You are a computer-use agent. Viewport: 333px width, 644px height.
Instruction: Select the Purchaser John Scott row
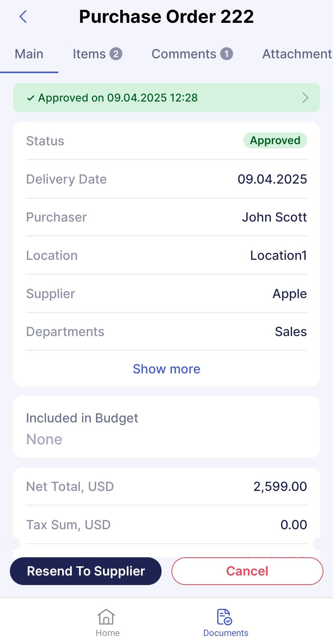pyautogui.click(x=166, y=217)
